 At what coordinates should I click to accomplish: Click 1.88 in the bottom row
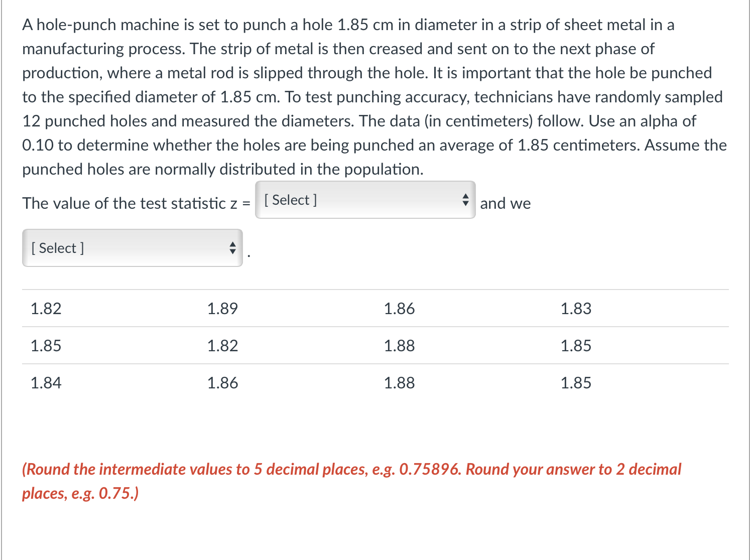(399, 382)
